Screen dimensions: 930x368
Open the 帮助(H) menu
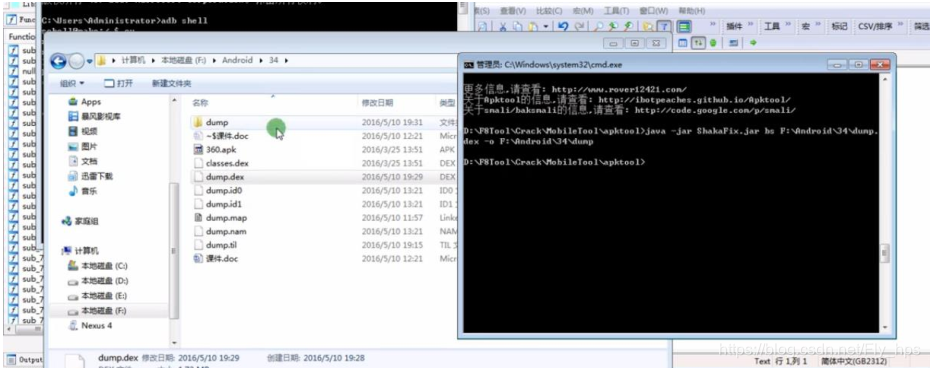(692, 11)
